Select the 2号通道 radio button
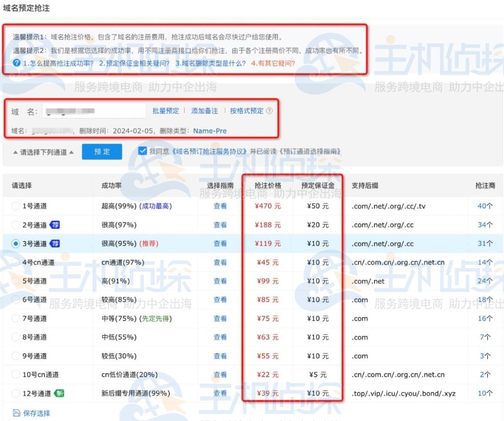 [x=15, y=225]
